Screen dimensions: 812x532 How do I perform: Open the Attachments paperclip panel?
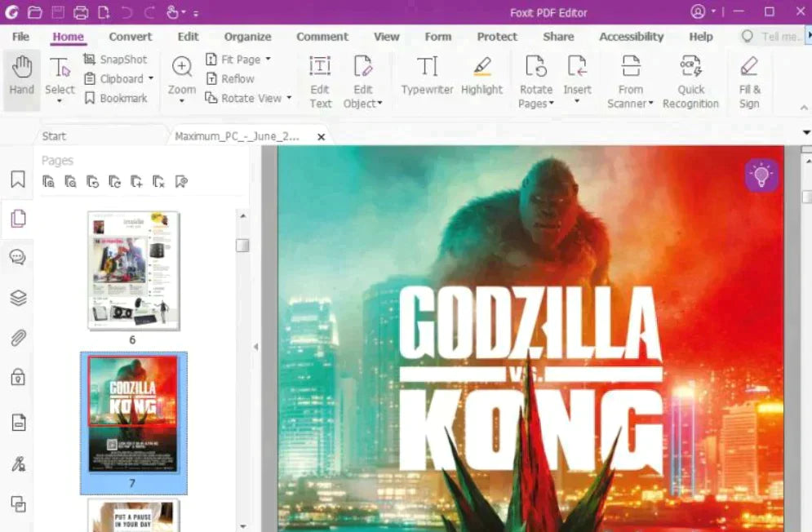[x=18, y=339]
